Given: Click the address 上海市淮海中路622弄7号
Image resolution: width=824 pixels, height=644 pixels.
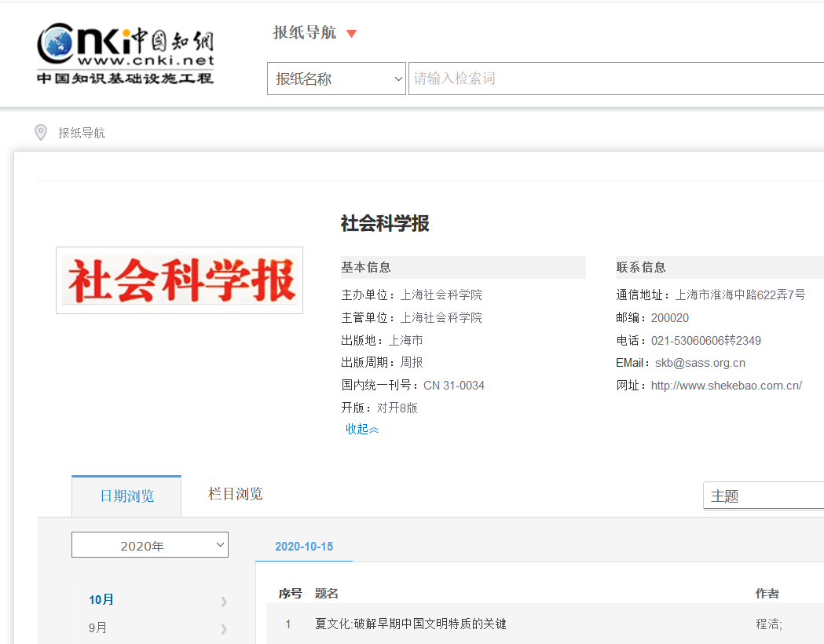Looking at the screenshot, I should pyautogui.click(x=740, y=295).
